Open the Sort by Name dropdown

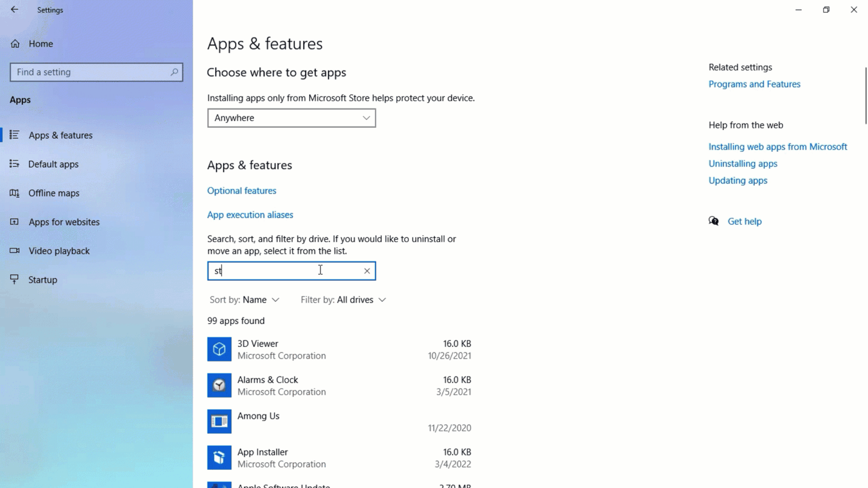point(245,299)
